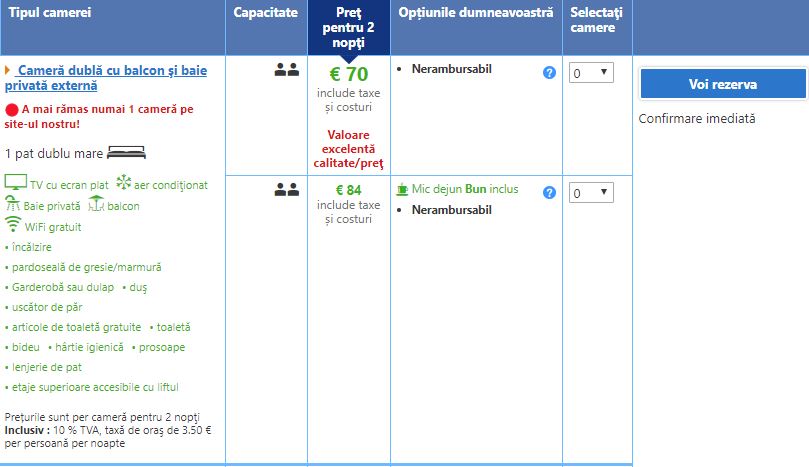Click the private bathroom shower icon
This screenshot has width=809, height=467.
tap(15, 204)
